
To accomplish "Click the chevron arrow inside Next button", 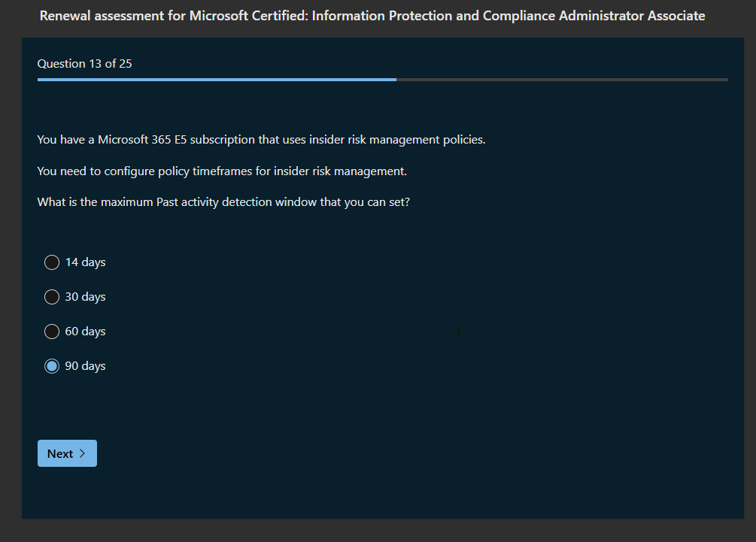I will pyautogui.click(x=82, y=453).
